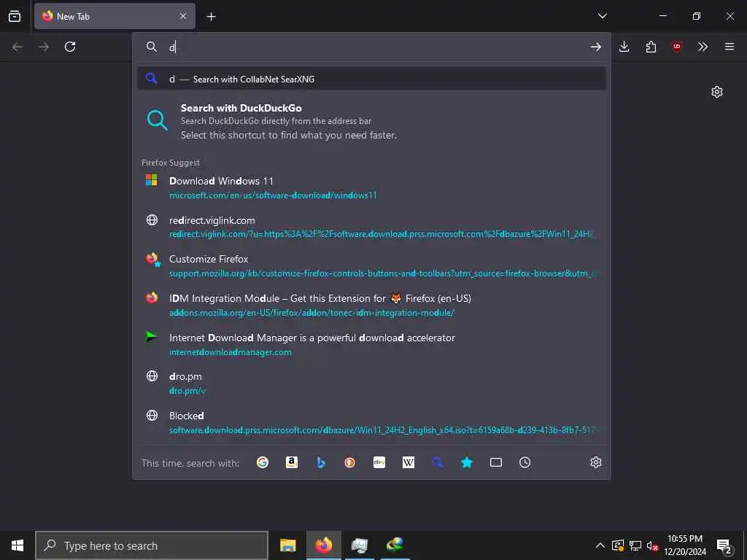Click Firefox icon in the taskbar
Viewport: 747px width, 560px height.
click(324, 545)
